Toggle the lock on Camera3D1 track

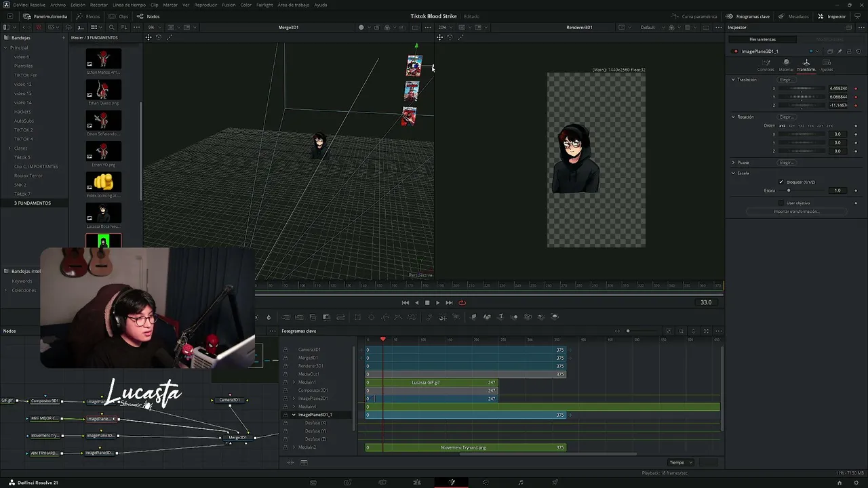pyautogui.click(x=285, y=350)
